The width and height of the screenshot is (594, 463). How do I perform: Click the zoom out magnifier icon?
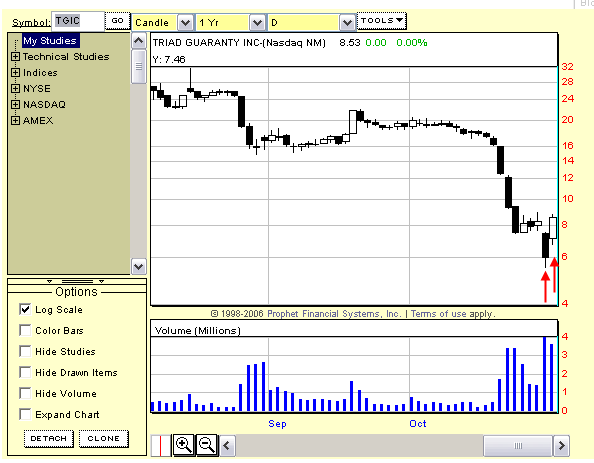[207, 444]
